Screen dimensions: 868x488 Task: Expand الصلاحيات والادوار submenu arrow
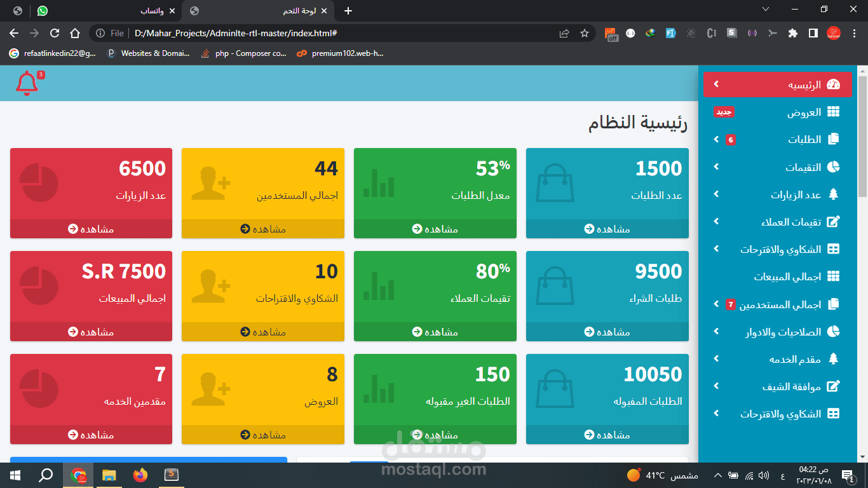716,331
